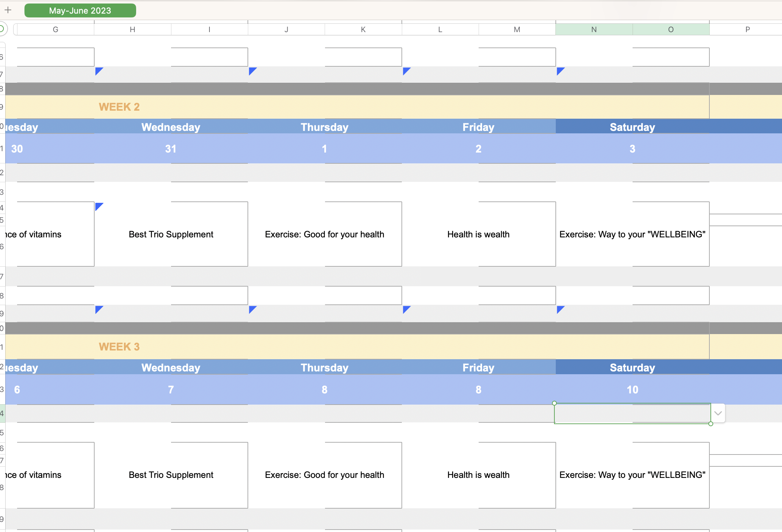Select Week 2 Health is wealth cell

478,234
